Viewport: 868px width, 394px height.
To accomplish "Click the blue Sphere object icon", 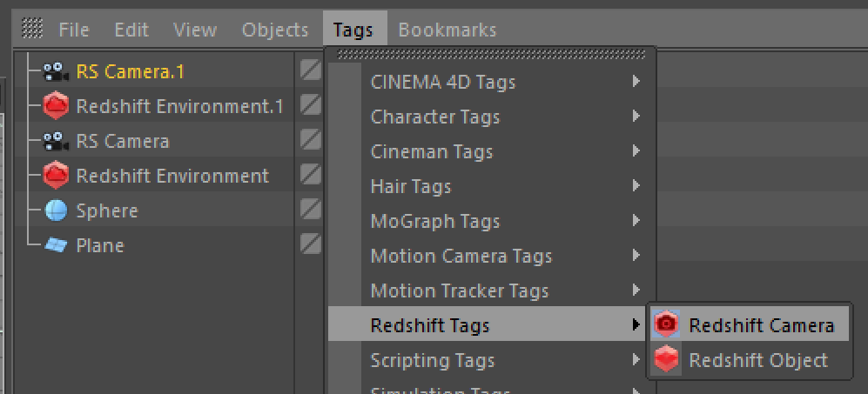I will click(x=56, y=210).
